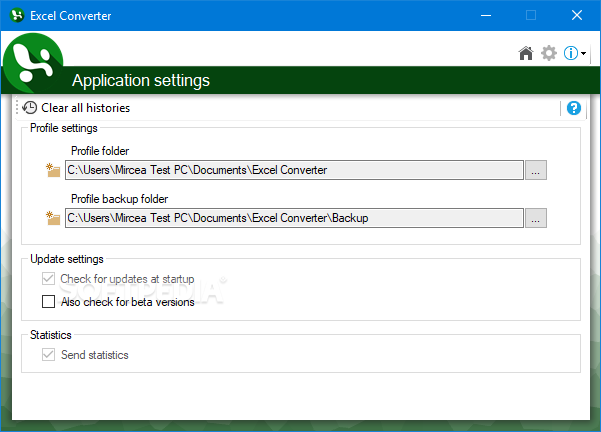Click the Profile settings group label
Image resolution: width=601 pixels, height=432 pixels.
64,128
